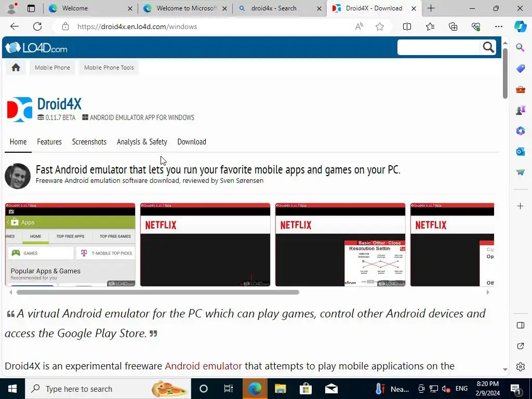The width and height of the screenshot is (532, 399).
Task: Select the Home page tab
Action: click(18, 142)
